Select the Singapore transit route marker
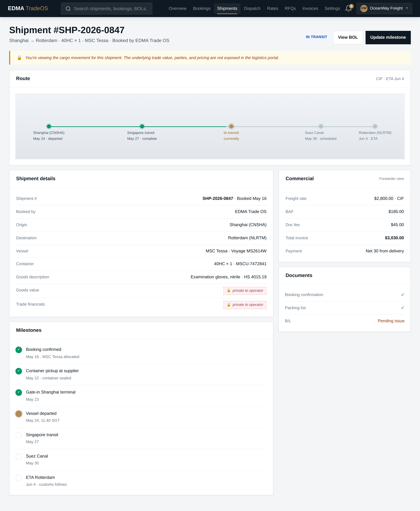The width and height of the screenshot is (420, 511). pyautogui.click(x=142, y=126)
